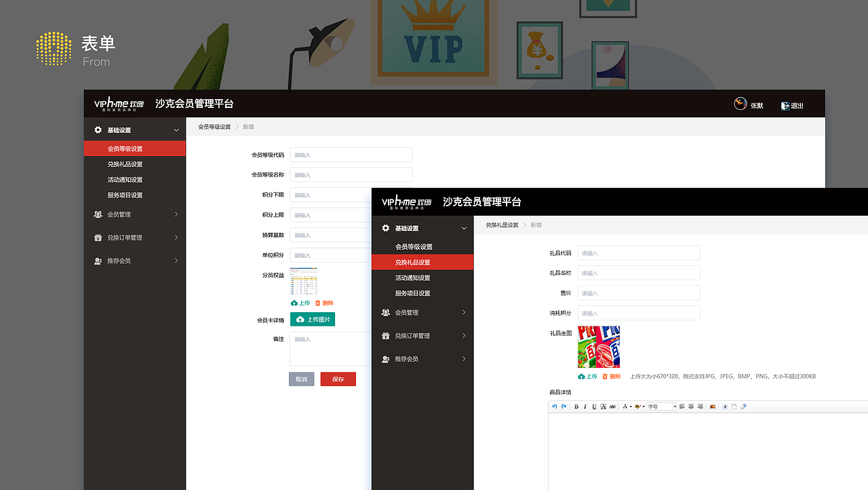Click 会员等级设置 breadcrumb in back window
Image resolution: width=868 pixels, height=490 pixels.
coord(214,127)
